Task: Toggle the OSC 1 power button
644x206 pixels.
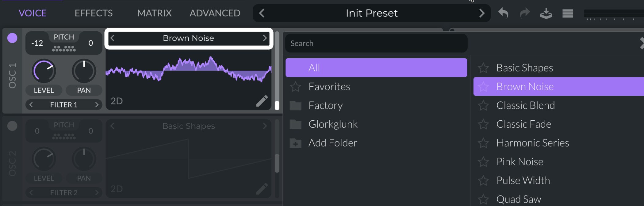Action: pos(12,38)
